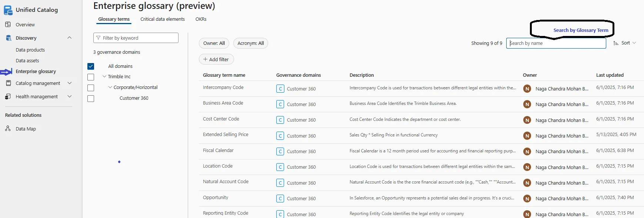The width and height of the screenshot is (644, 218).
Task: Collapse the Corporate/Horizontal tree node
Action: [x=110, y=87]
